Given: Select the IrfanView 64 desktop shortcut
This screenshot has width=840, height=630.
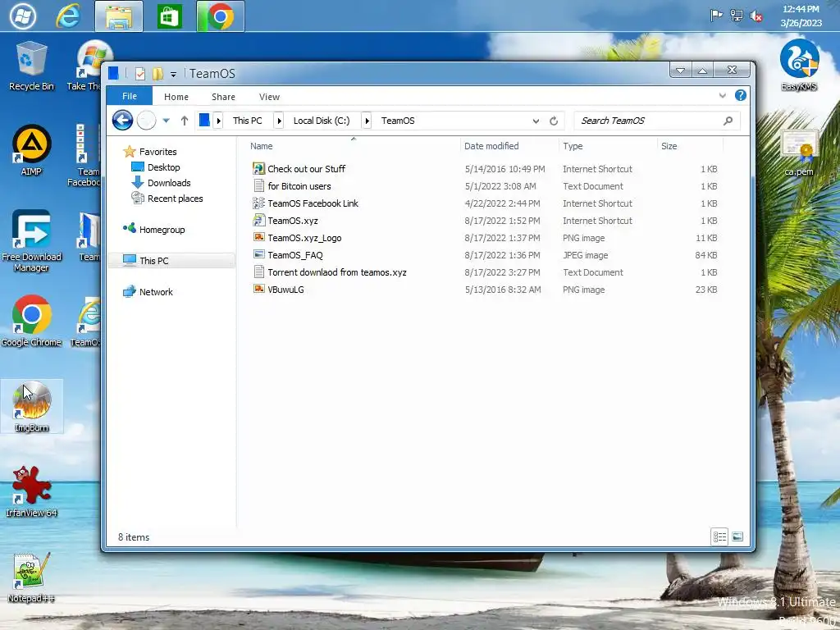Looking at the screenshot, I should pos(32,491).
